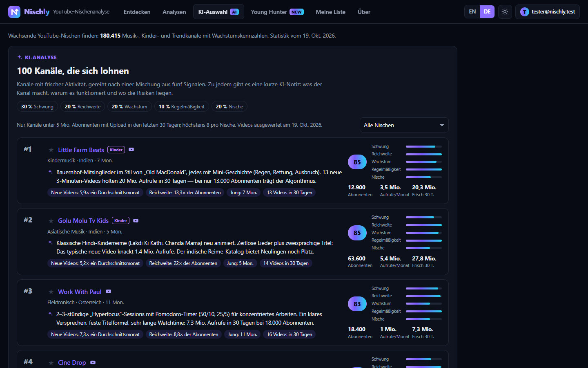This screenshot has width=588, height=368.
Task: Switch language to DE
Action: tap(487, 12)
